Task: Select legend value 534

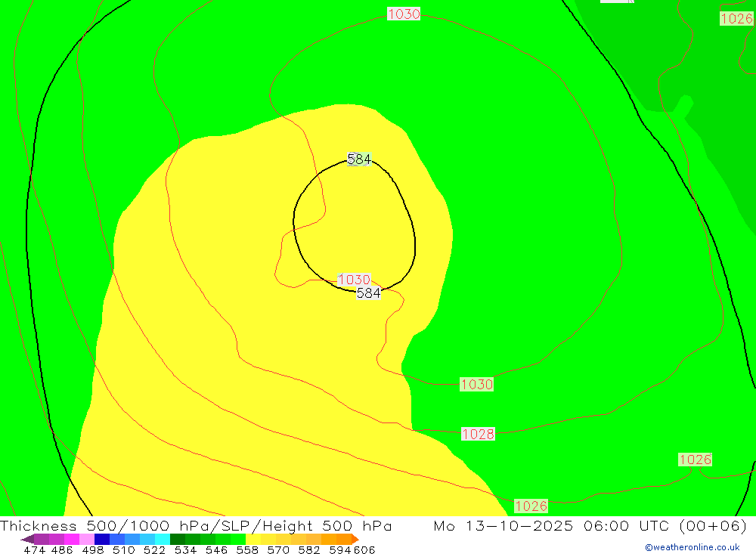Action: click(x=186, y=549)
